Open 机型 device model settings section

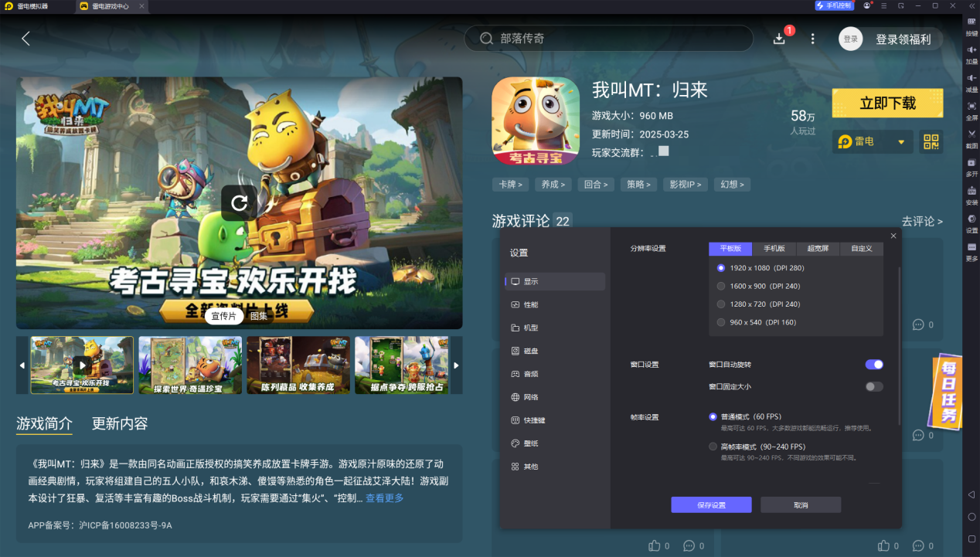[x=555, y=328]
